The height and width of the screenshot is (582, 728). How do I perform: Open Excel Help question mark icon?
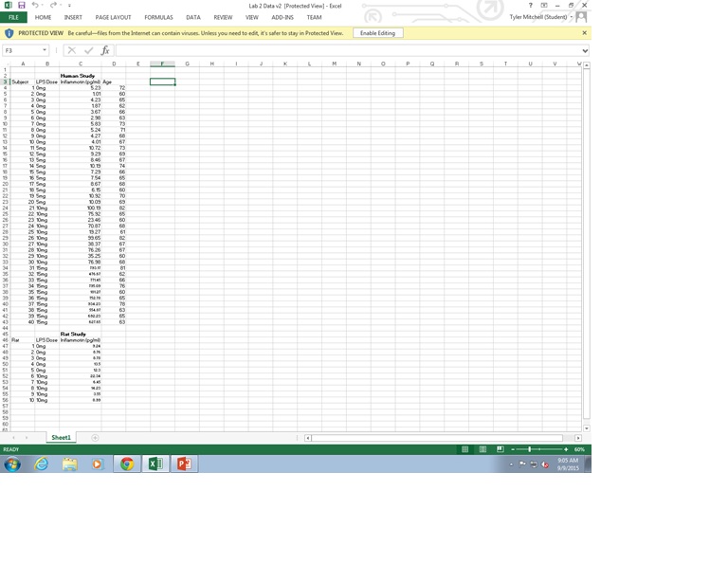click(530, 6)
